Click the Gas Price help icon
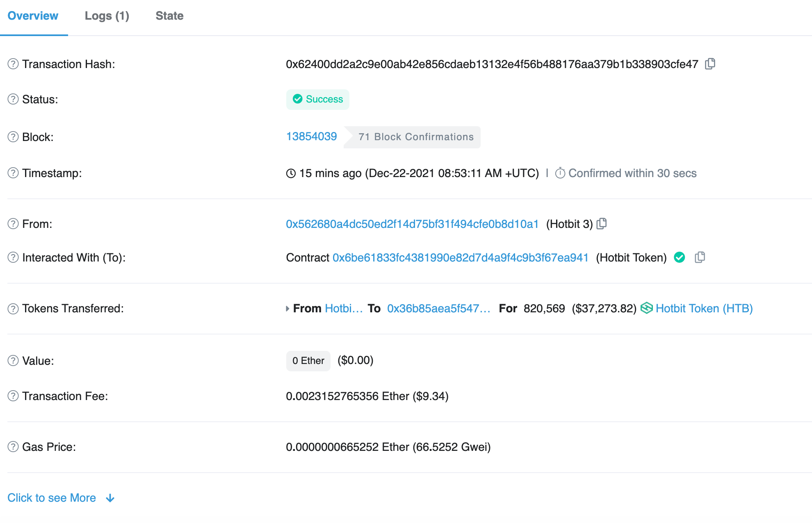 [x=13, y=447]
